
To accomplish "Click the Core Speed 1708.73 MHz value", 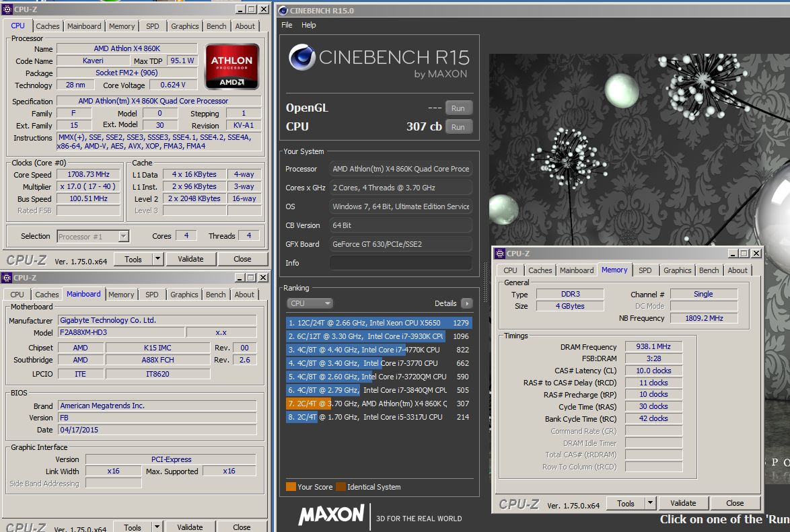I will point(89,174).
